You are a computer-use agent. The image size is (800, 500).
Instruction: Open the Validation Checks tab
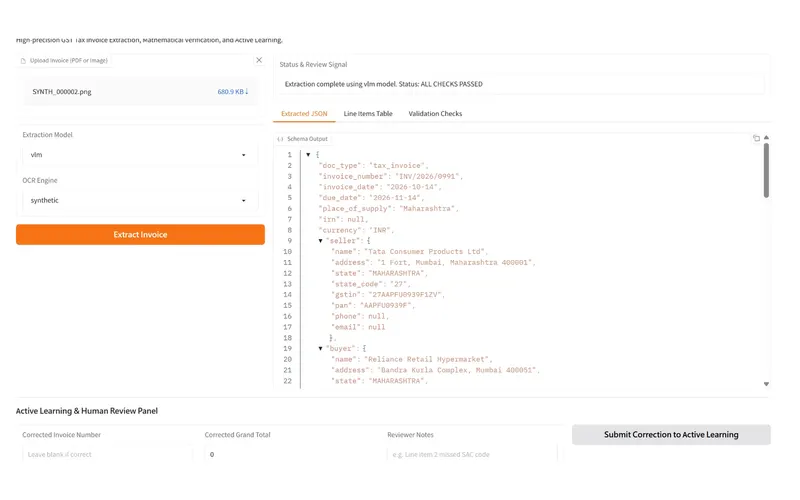(x=435, y=114)
